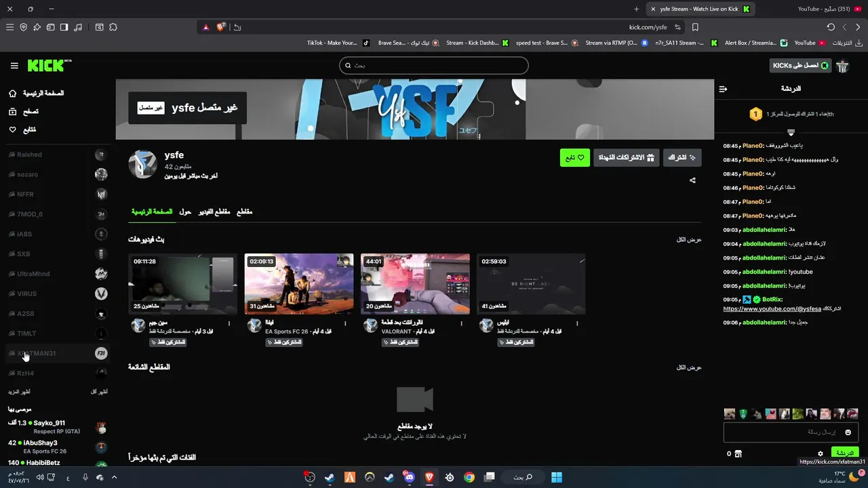Open Brave Shields lion icon
The width and height of the screenshot is (868, 488).
tap(221, 27)
